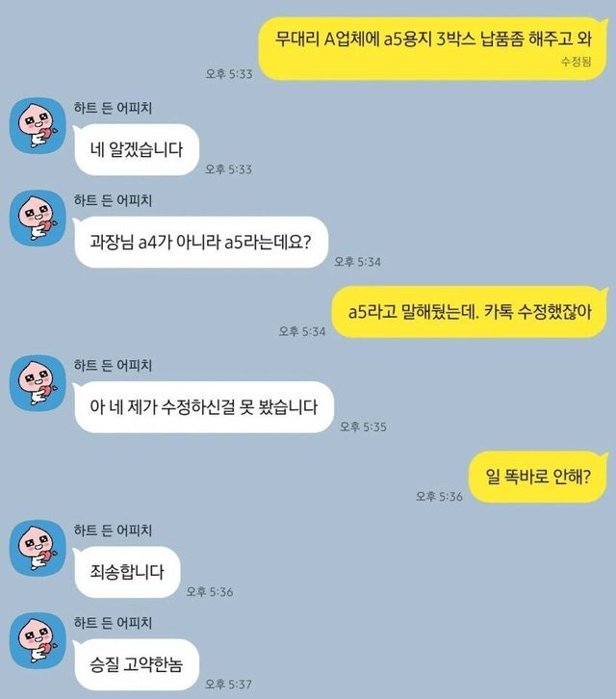Tap the '승질 고약한놈' message bubble
The image size is (616, 699).
pos(136,664)
